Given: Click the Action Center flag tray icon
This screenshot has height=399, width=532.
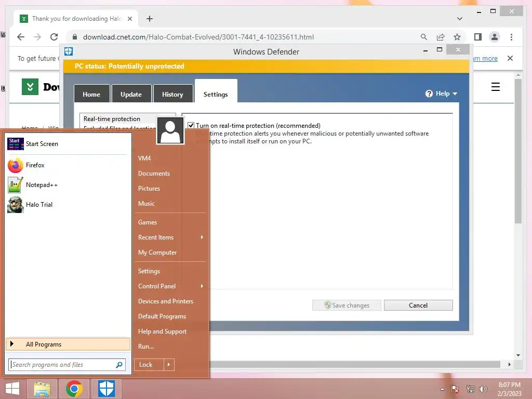Looking at the screenshot, I should 455,389.
